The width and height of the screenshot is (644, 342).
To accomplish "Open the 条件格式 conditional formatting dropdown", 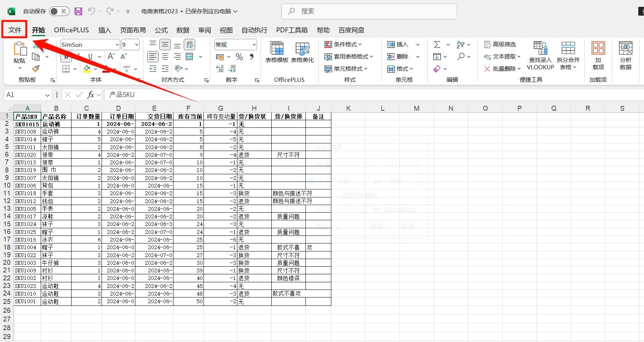I will coord(343,45).
